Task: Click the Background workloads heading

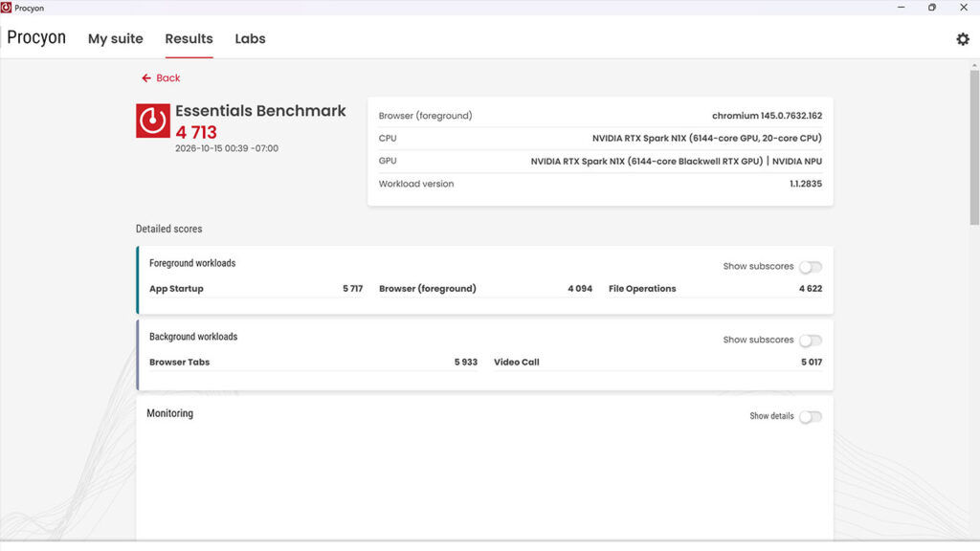Action: (x=193, y=337)
